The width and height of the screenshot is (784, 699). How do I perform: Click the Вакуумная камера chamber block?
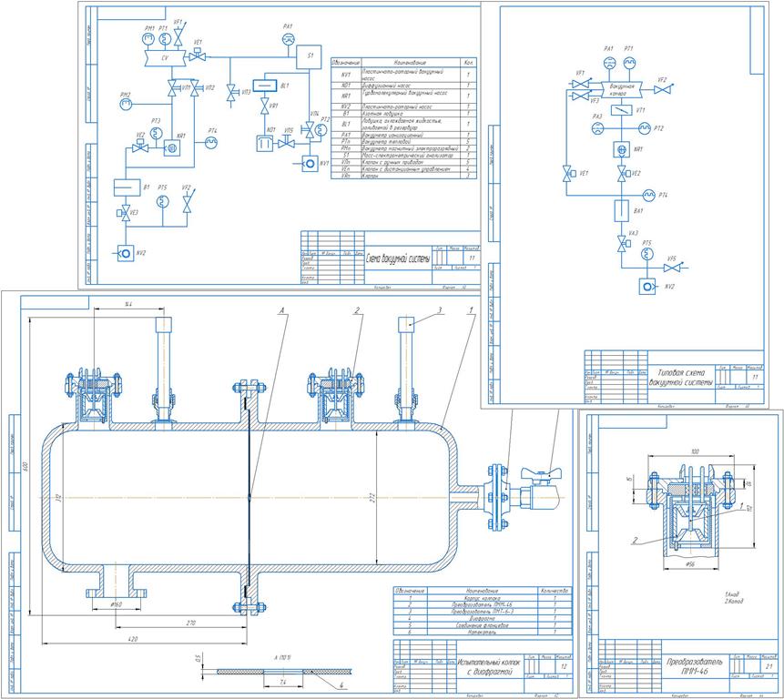point(622,90)
